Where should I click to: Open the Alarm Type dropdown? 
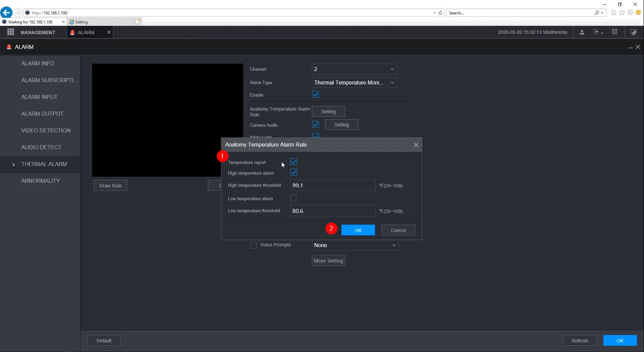(354, 82)
